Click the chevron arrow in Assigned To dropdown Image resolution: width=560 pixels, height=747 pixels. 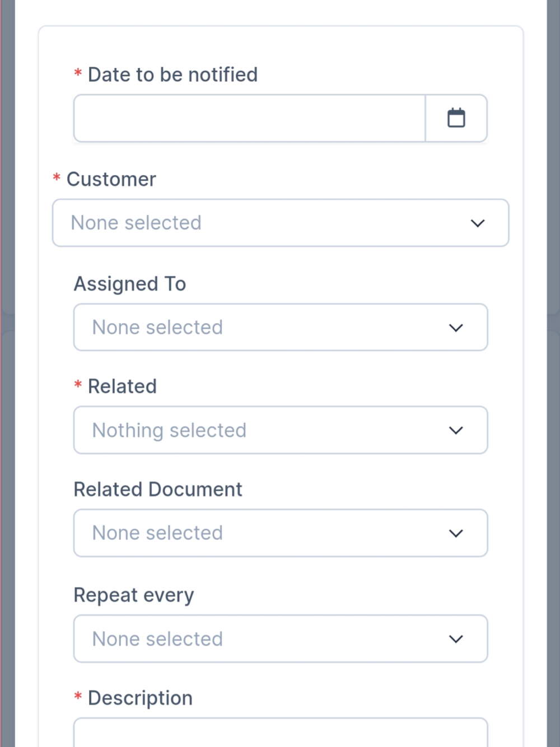(456, 328)
